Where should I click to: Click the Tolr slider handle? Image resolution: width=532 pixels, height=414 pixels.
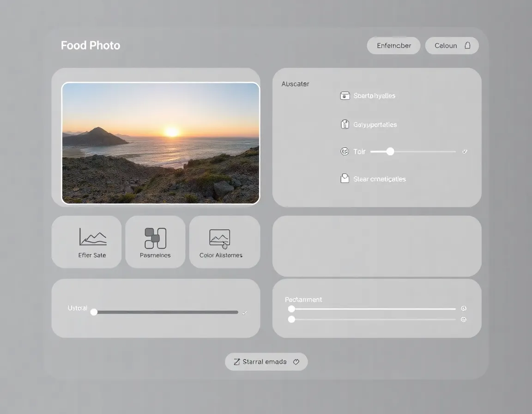(x=390, y=151)
